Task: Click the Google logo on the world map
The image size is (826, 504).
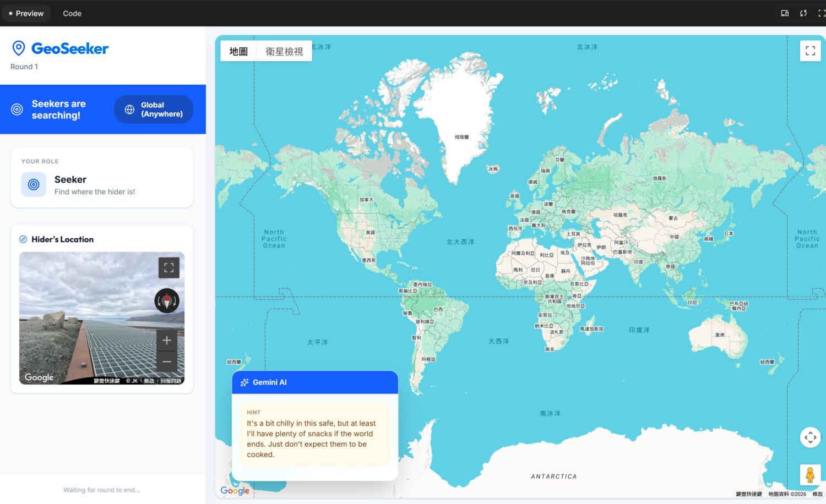Action: [235, 490]
